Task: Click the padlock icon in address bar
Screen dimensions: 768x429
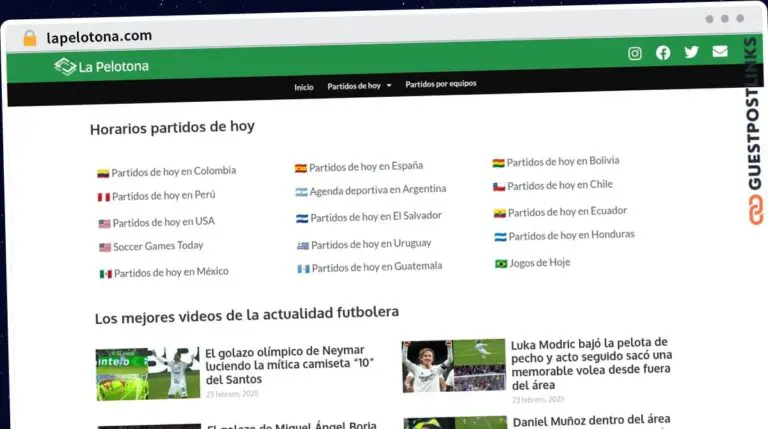Action: click(29, 38)
